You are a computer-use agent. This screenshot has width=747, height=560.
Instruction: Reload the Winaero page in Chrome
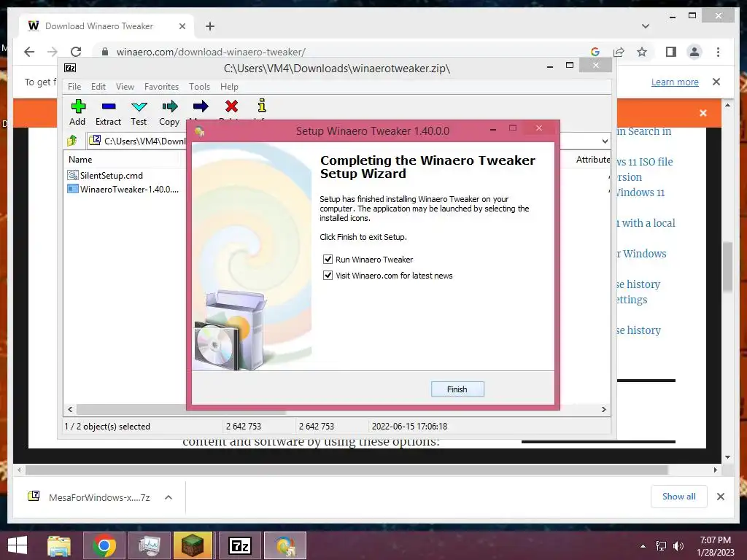[x=76, y=52]
